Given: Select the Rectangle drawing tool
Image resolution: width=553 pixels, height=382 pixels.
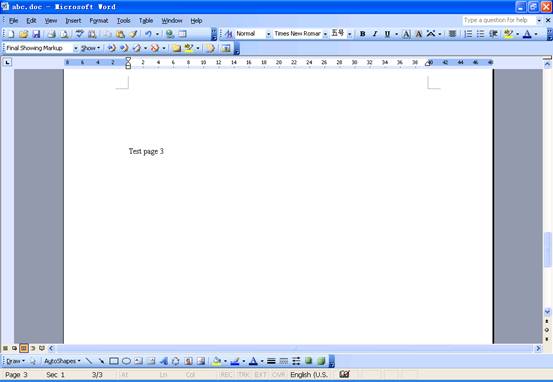Looking at the screenshot, I should [114, 361].
